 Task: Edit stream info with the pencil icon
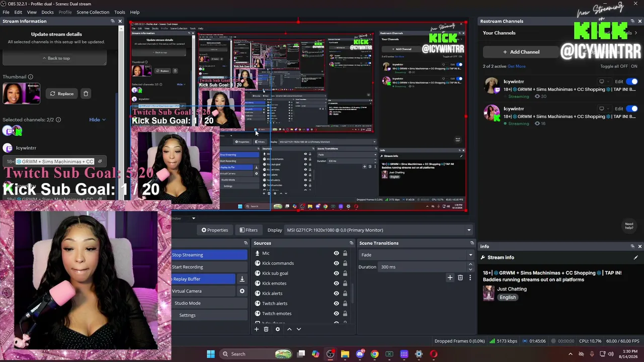pos(635,257)
